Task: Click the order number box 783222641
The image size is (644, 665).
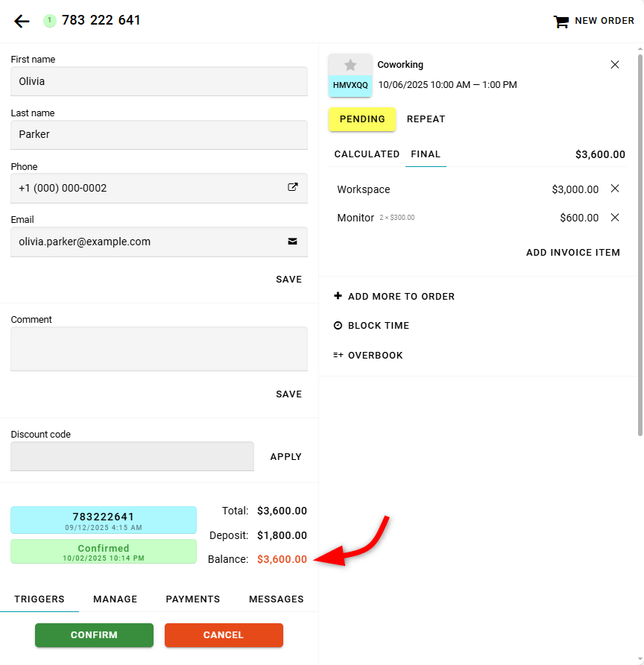Action: (x=104, y=520)
